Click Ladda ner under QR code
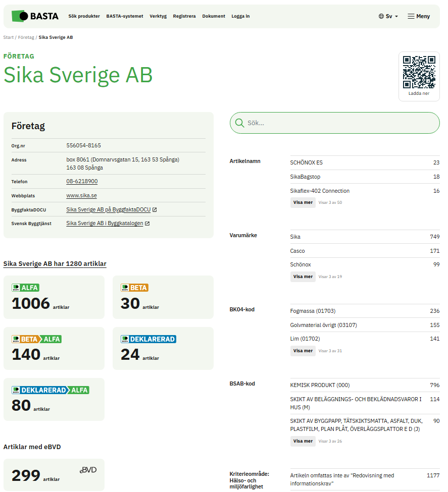 pos(419,93)
